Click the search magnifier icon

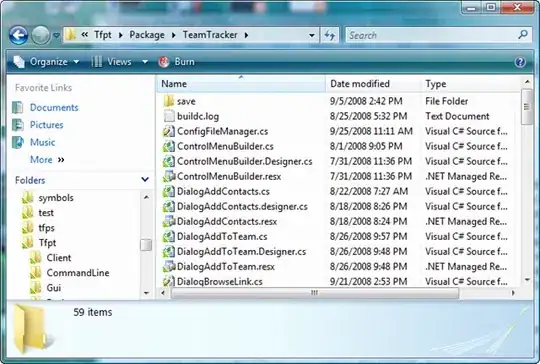[523, 34]
